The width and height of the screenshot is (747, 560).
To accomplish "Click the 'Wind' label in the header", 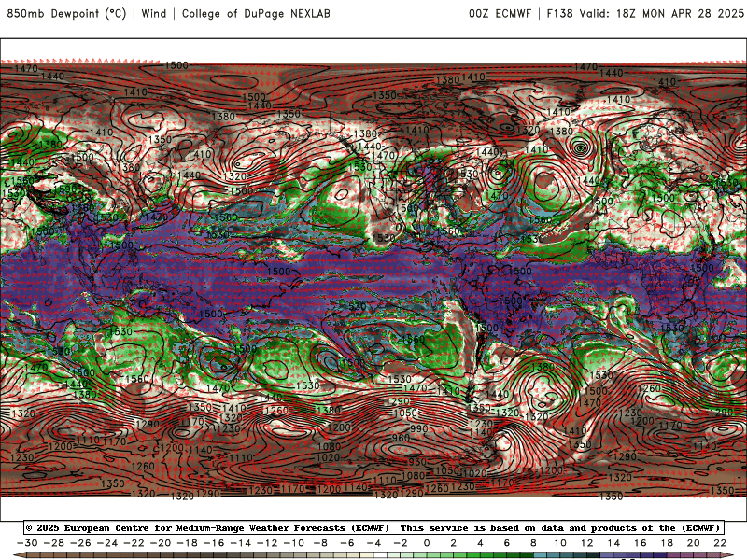I will pyautogui.click(x=154, y=13).
